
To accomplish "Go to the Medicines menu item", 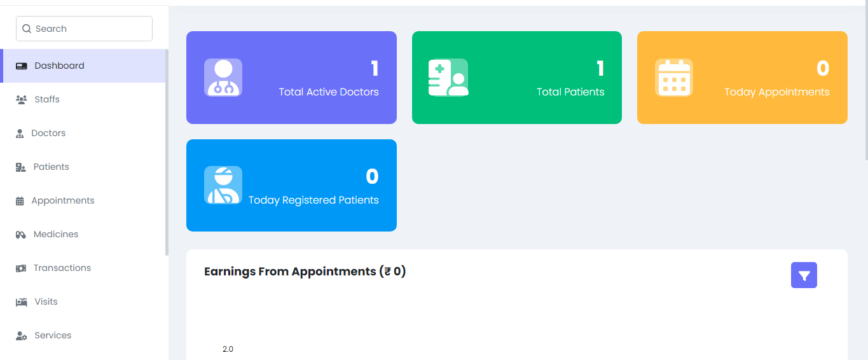I will tap(56, 234).
